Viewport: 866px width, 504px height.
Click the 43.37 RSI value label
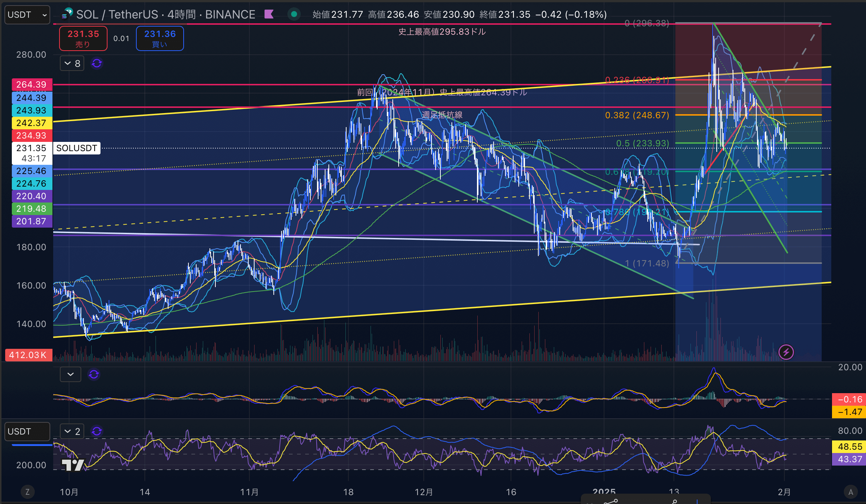(x=849, y=459)
